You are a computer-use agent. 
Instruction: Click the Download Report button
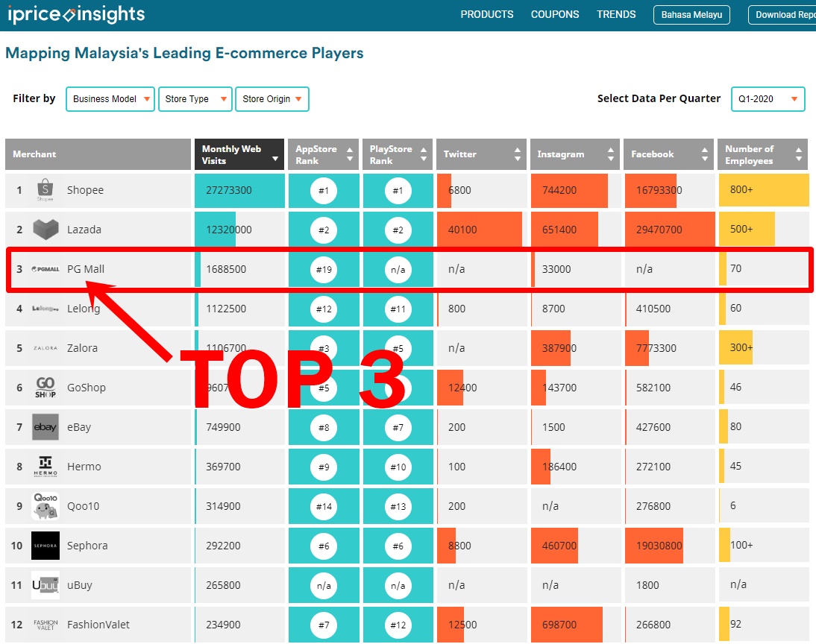coord(782,15)
